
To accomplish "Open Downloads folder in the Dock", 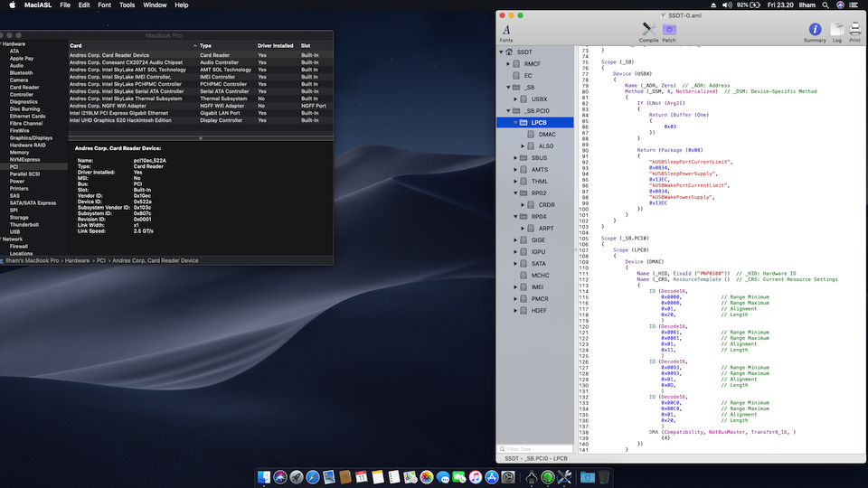I will coord(588,477).
